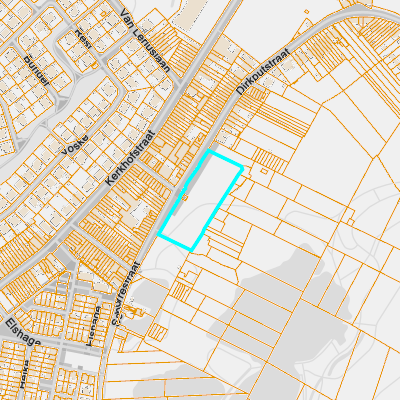Select the cyan highlighted parcel
Viewport: 400px width, 400px height.
pos(201,200)
